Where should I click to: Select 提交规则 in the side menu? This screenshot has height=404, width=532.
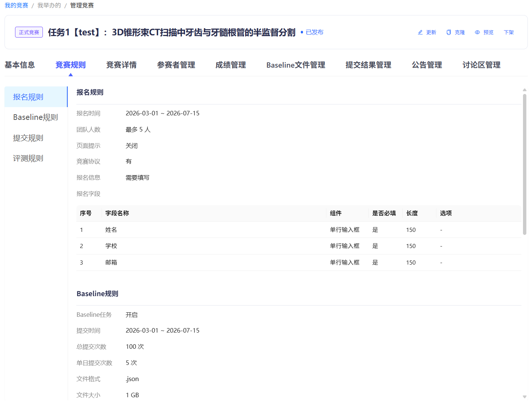36,138
